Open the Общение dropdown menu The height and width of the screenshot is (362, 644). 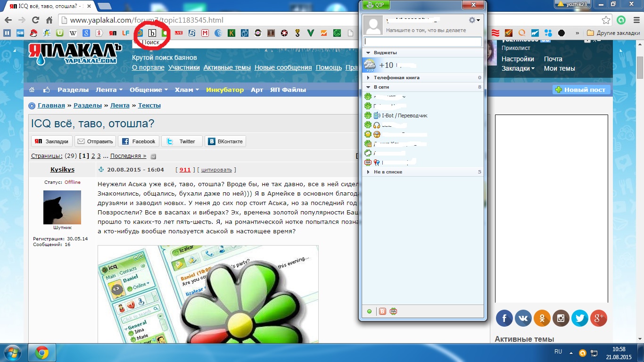click(149, 90)
